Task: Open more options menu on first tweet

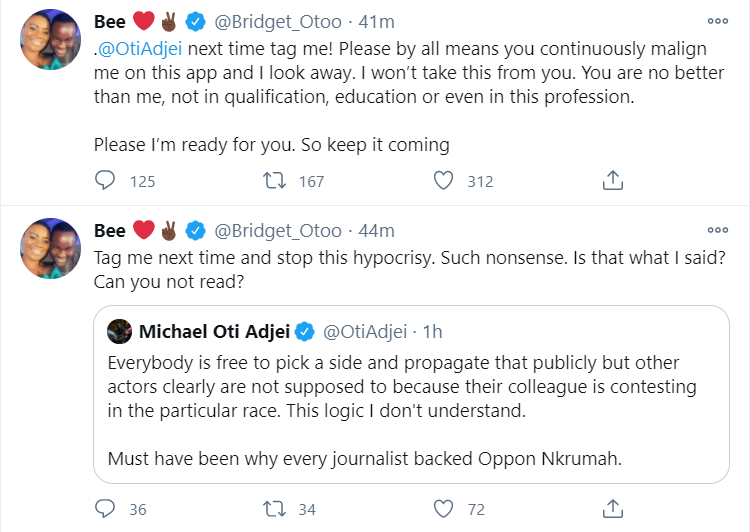Action: [717, 20]
